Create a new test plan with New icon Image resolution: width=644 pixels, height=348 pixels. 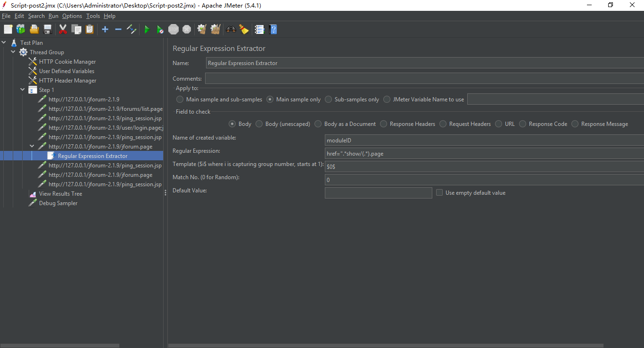pos(8,29)
